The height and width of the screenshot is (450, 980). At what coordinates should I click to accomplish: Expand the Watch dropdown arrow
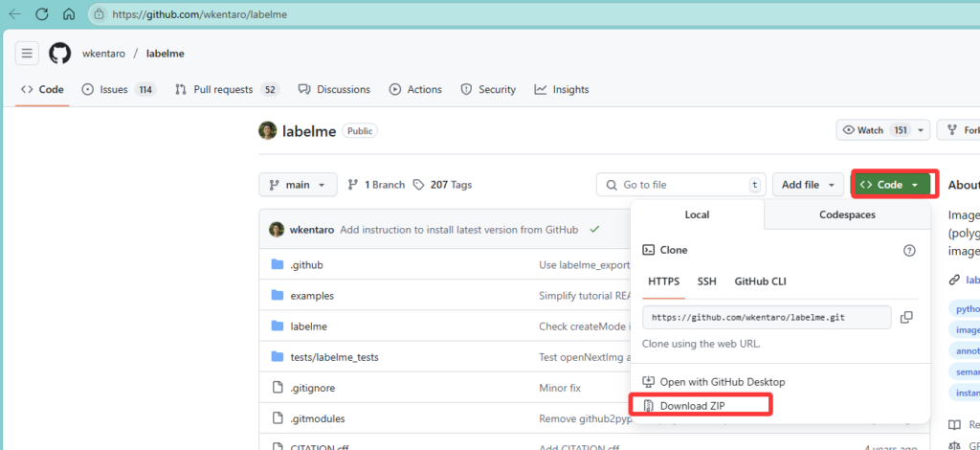920,130
